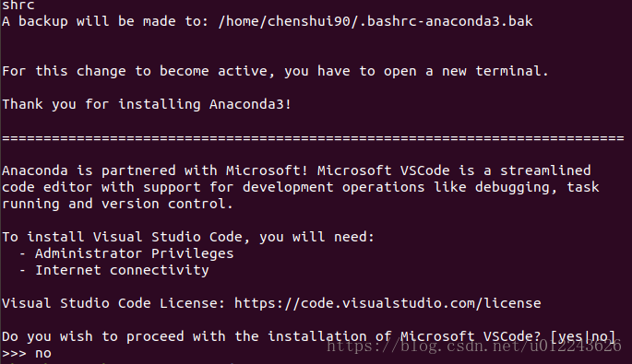Screen dimensions: 632x364
Task: Click the 'Thank you for installing Anaconda3!' line
Action: coord(147,104)
